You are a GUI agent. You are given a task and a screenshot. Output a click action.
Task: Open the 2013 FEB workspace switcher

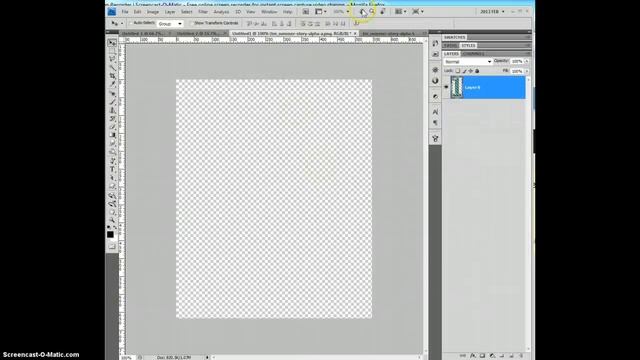(492, 12)
